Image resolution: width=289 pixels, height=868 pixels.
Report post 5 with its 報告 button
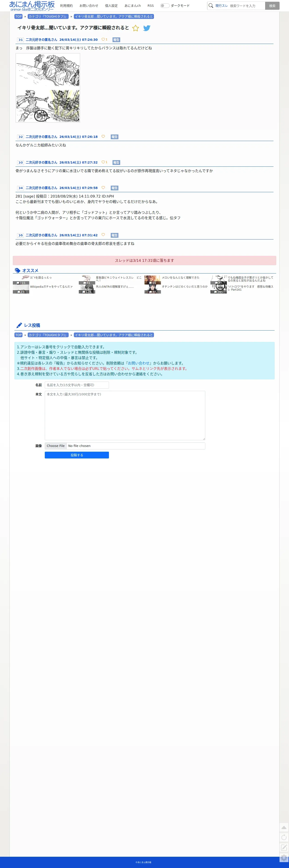click(115, 235)
